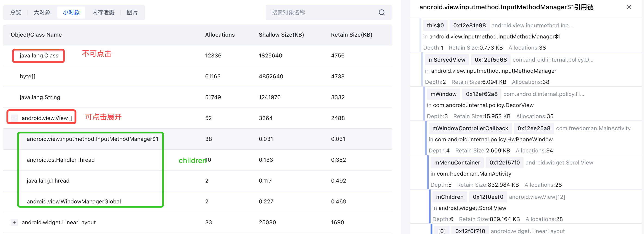This screenshot has width=644, height=234.
Task: Open the 内存泄露 tab
Action: point(103,13)
